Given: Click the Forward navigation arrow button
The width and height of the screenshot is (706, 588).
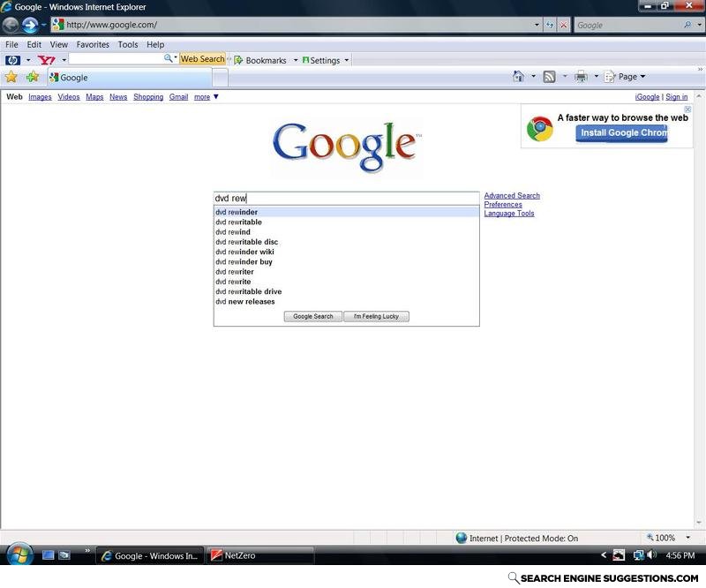Looking at the screenshot, I should pyautogui.click(x=30, y=25).
